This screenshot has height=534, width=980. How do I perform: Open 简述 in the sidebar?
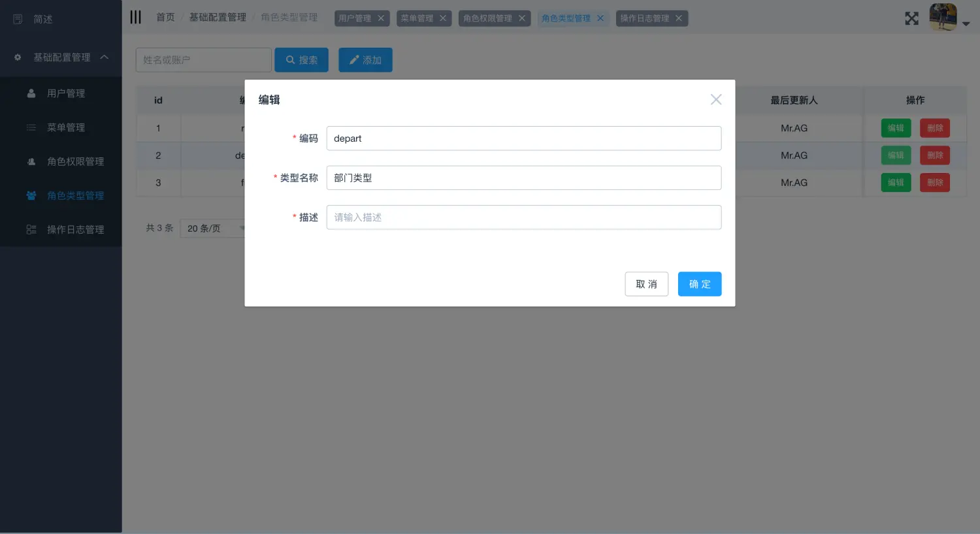[61, 20]
